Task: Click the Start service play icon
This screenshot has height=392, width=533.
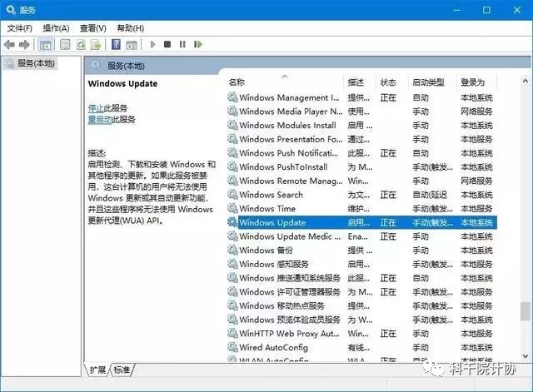Action: (152, 44)
